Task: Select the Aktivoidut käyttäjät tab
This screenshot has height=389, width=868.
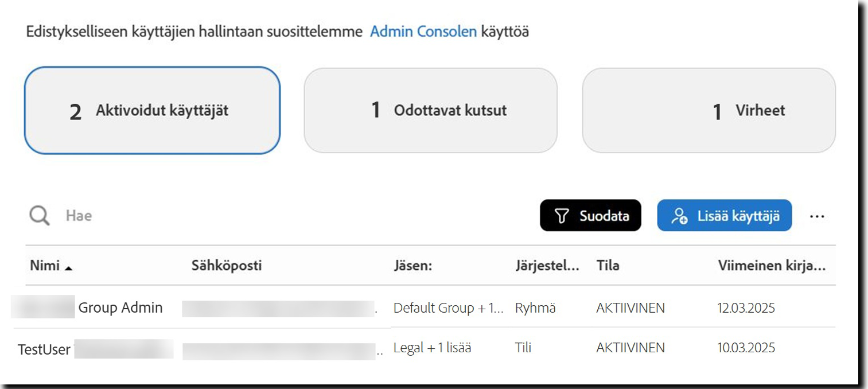Action: click(x=152, y=111)
